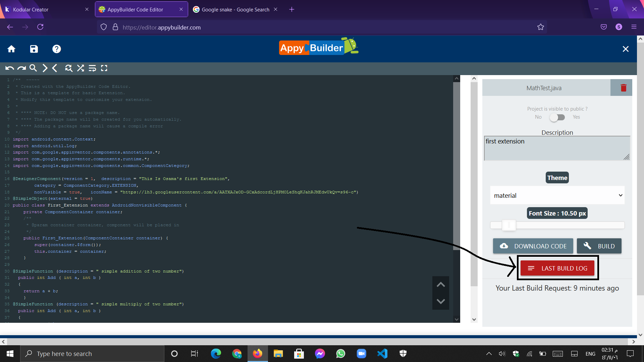Open the Search magnifier in editor toolbar
Viewport: 644px width, 362px height.
[33, 68]
